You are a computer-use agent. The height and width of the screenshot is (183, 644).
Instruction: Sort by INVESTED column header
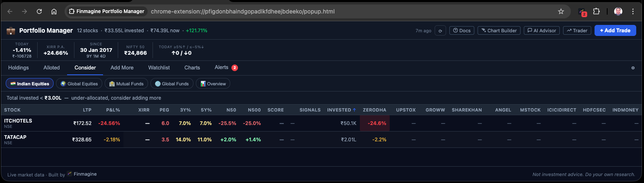point(341,110)
